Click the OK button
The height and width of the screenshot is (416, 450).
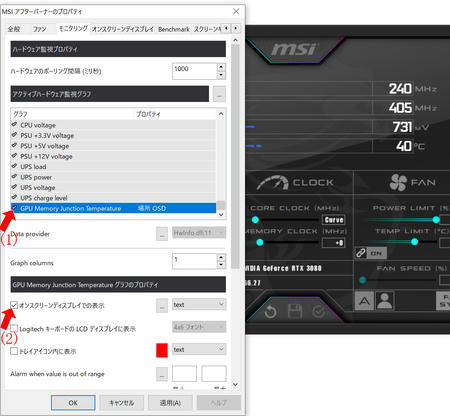pos(73,403)
